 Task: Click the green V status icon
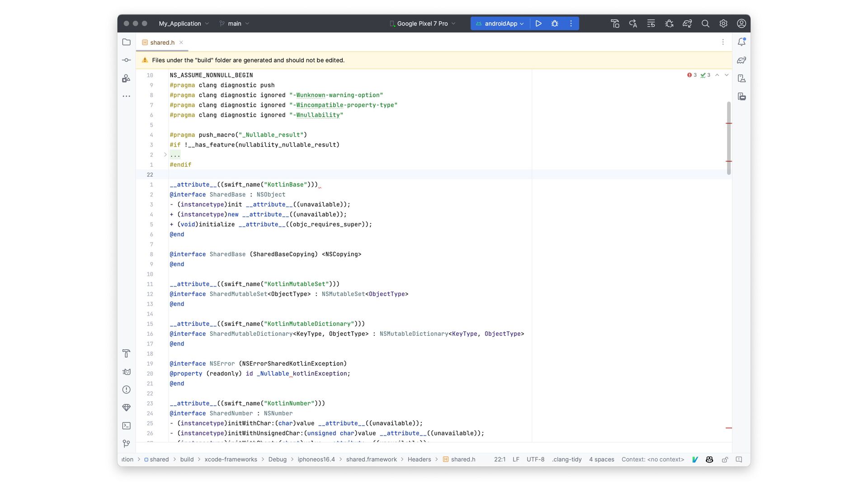tap(695, 460)
